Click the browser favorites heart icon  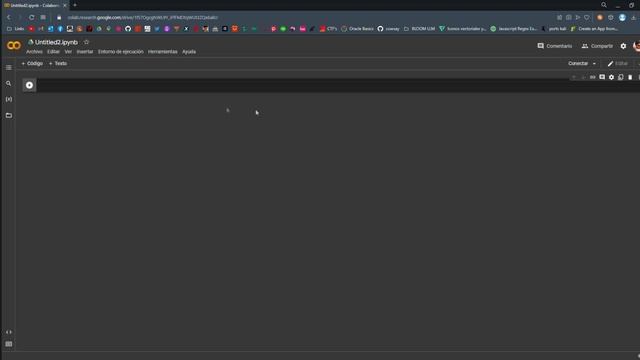[x=587, y=18]
